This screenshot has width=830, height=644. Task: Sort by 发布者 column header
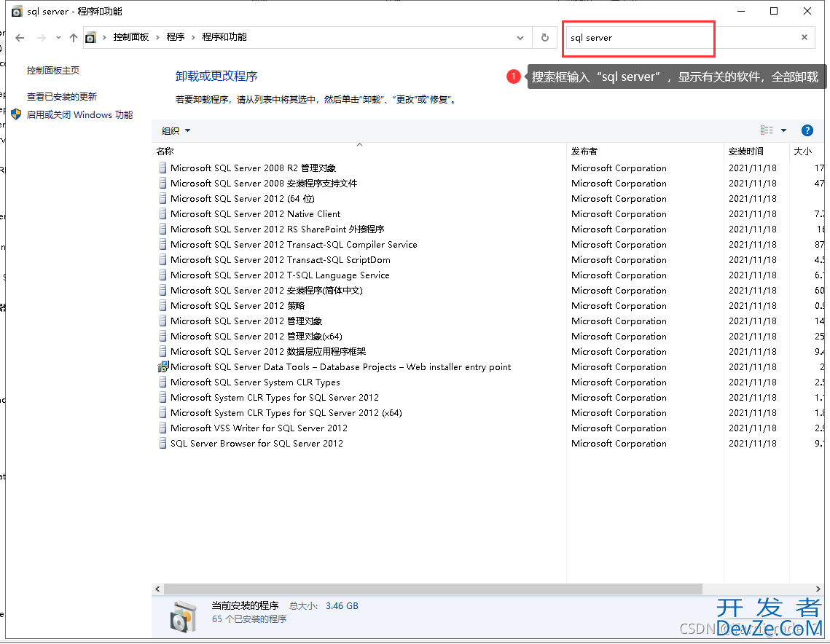coord(584,152)
